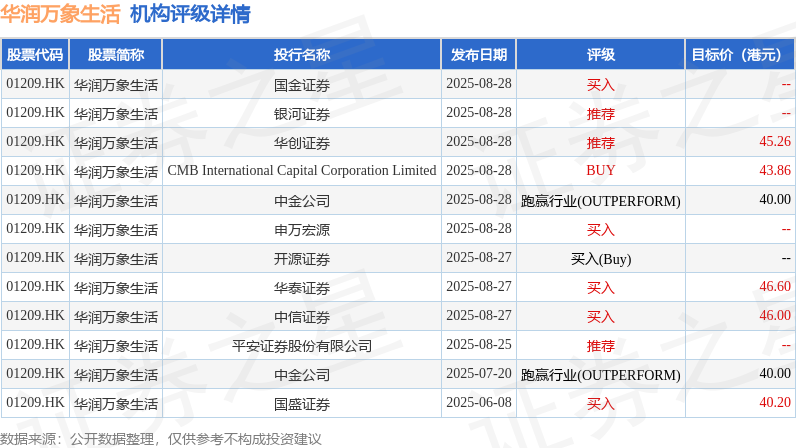796x448 pixels.
Task: Click the date 2025-07-20
Action: coord(479,373)
